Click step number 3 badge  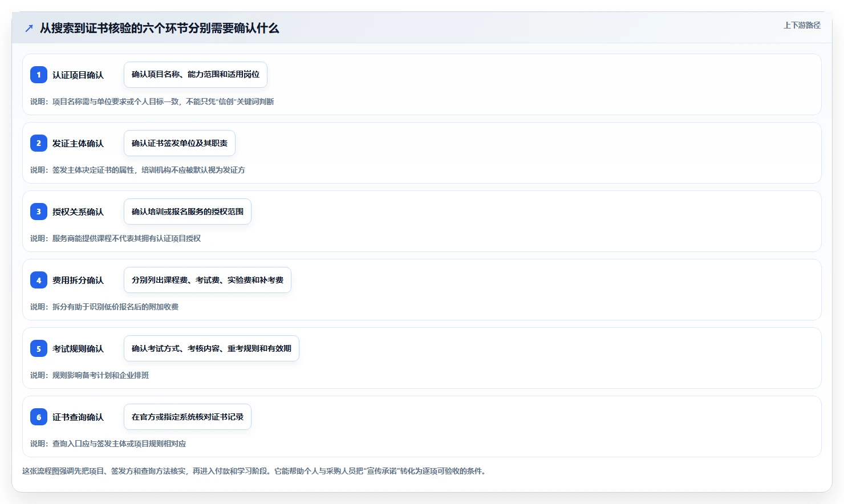click(39, 212)
